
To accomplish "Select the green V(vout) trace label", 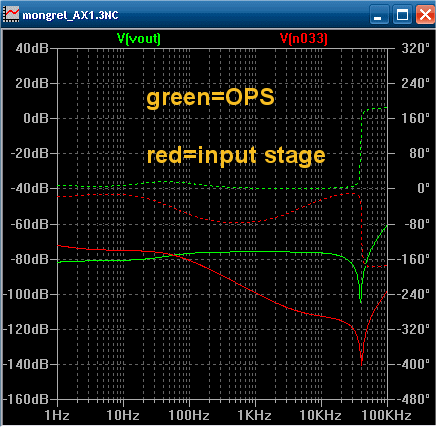I will [139, 39].
